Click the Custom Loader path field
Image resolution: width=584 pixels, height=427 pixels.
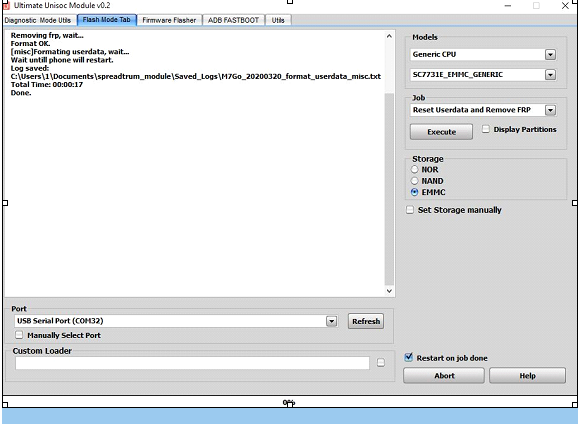(192, 363)
